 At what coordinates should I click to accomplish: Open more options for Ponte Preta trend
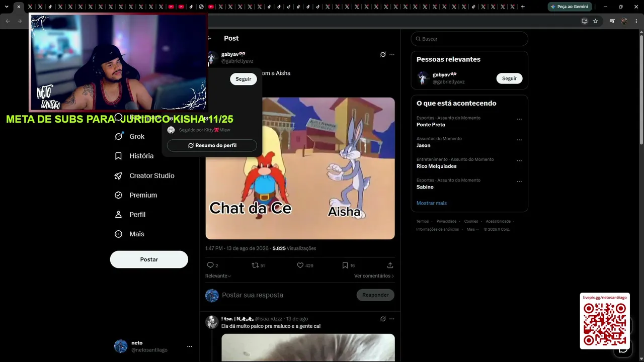[x=519, y=119]
